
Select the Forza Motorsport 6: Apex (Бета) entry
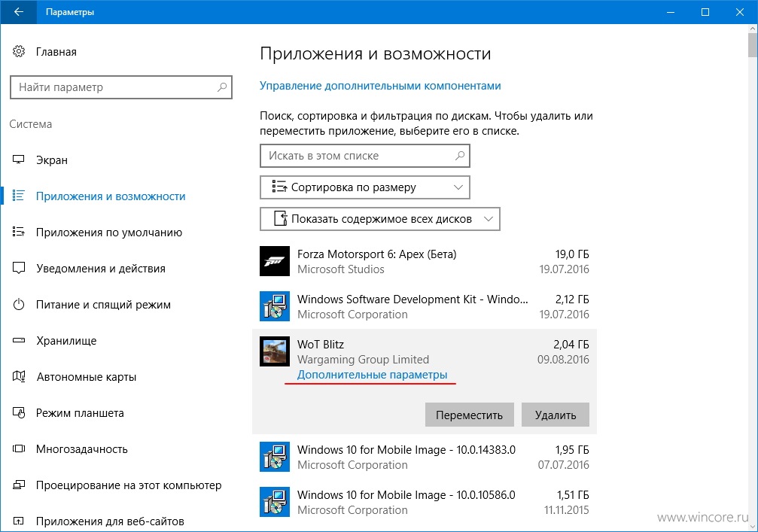pos(425,261)
